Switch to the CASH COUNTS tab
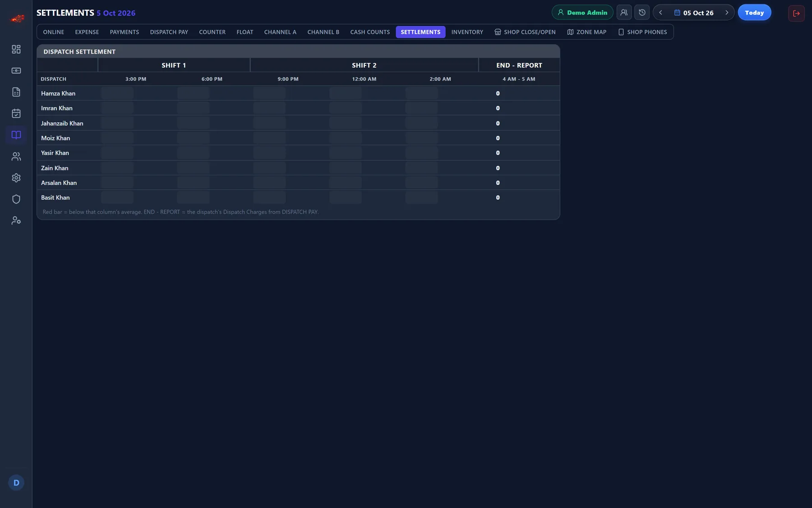812x508 pixels. (x=370, y=32)
